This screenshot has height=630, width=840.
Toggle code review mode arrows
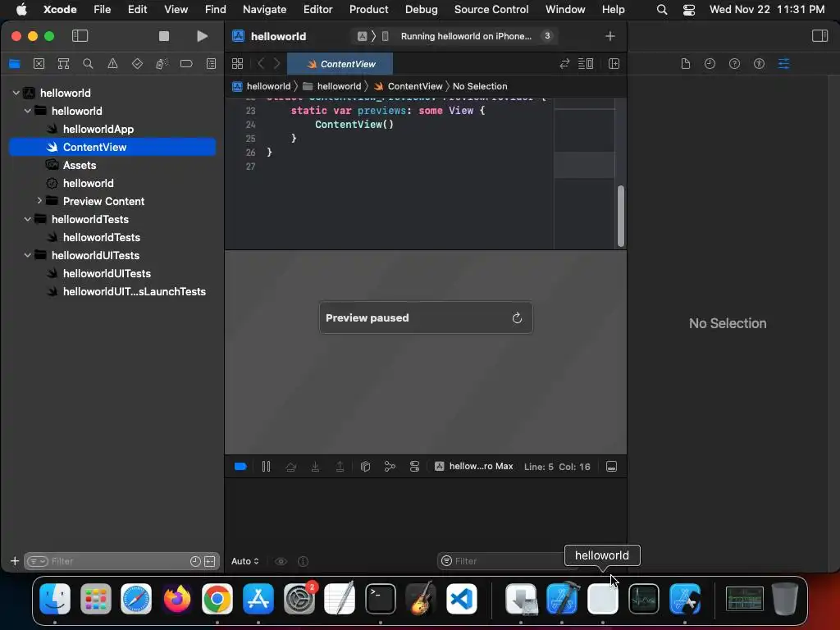click(x=564, y=64)
